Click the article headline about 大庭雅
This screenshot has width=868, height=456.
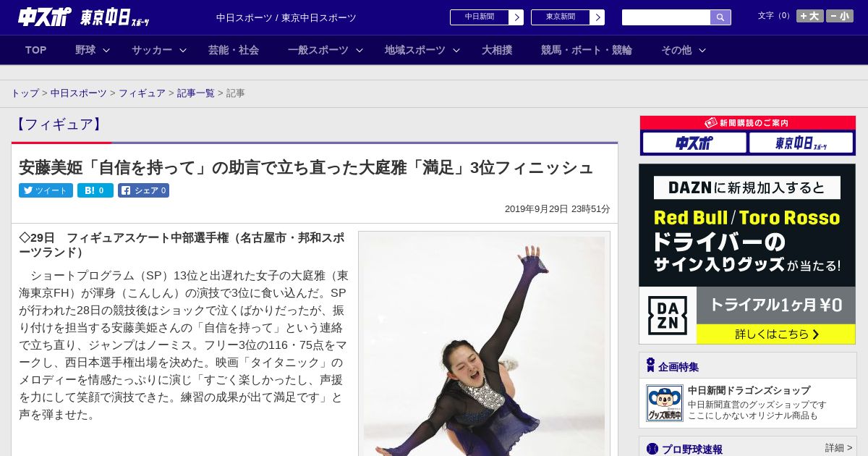click(306, 167)
